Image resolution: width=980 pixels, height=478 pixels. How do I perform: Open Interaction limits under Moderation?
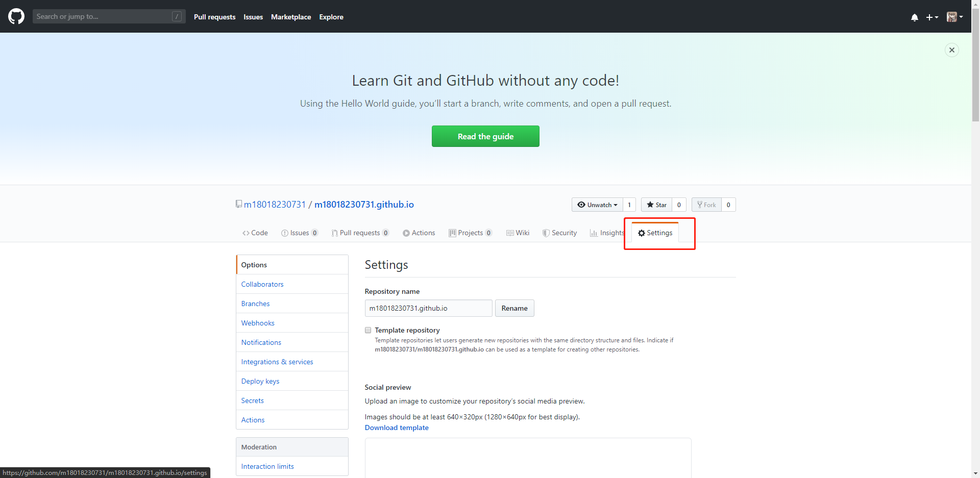(x=292, y=466)
